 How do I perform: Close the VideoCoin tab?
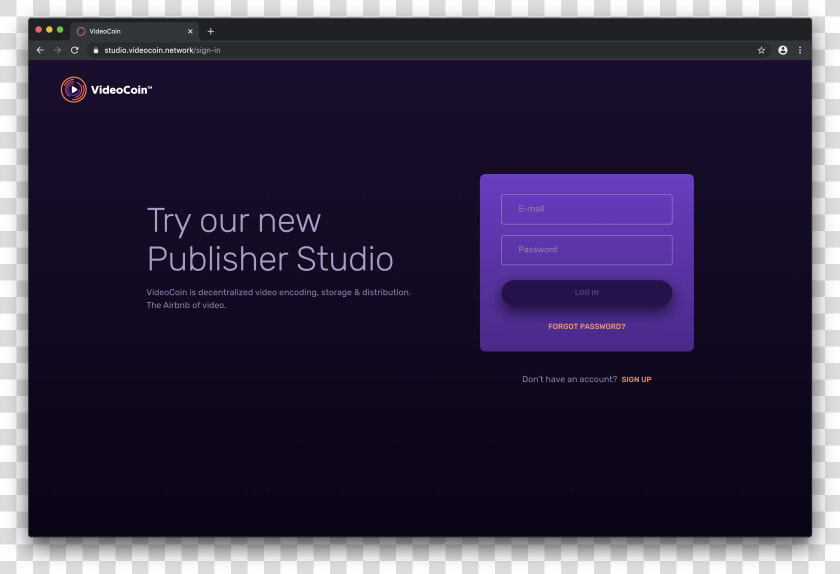190,32
